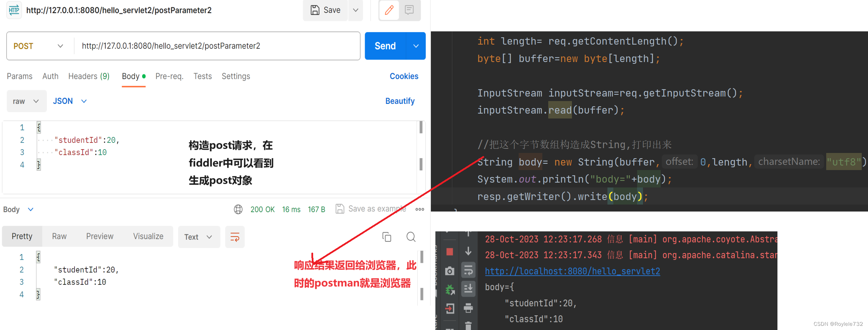The height and width of the screenshot is (330, 868).
Task: Restart the application via the green rerun icon
Action: pyautogui.click(x=450, y=290)
